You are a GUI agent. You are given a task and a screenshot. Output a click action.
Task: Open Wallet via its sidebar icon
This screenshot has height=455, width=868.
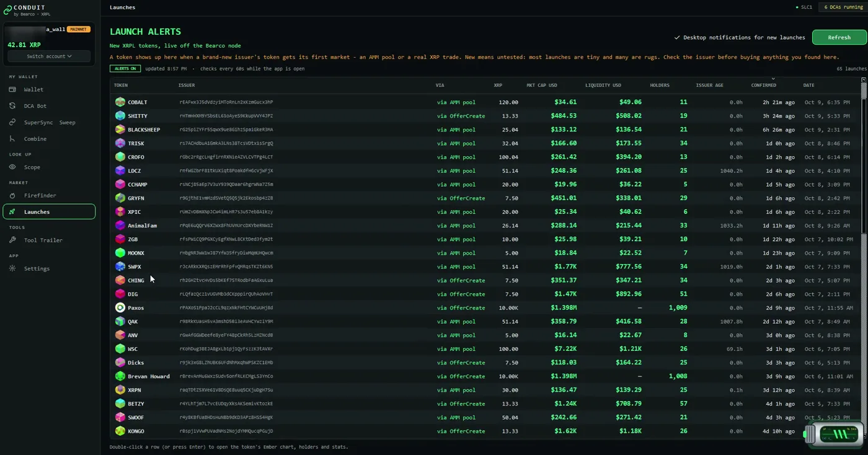(x=12, y=89)
